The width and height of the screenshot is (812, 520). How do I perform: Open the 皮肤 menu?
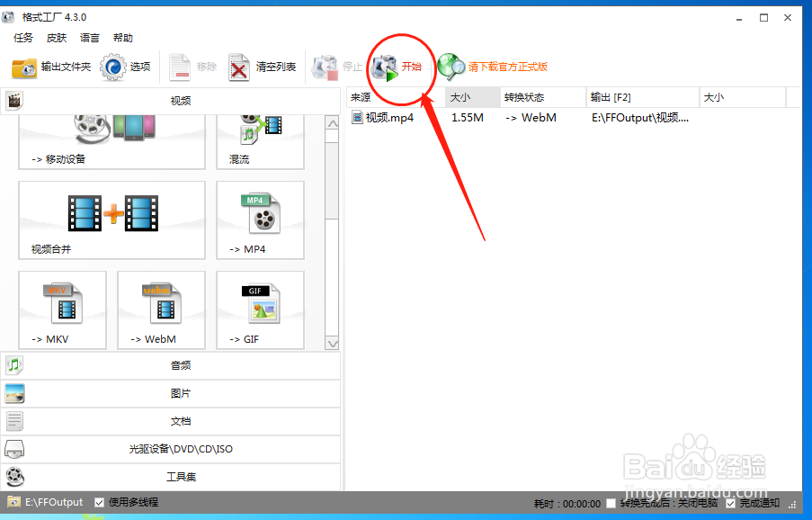[57, 38]
